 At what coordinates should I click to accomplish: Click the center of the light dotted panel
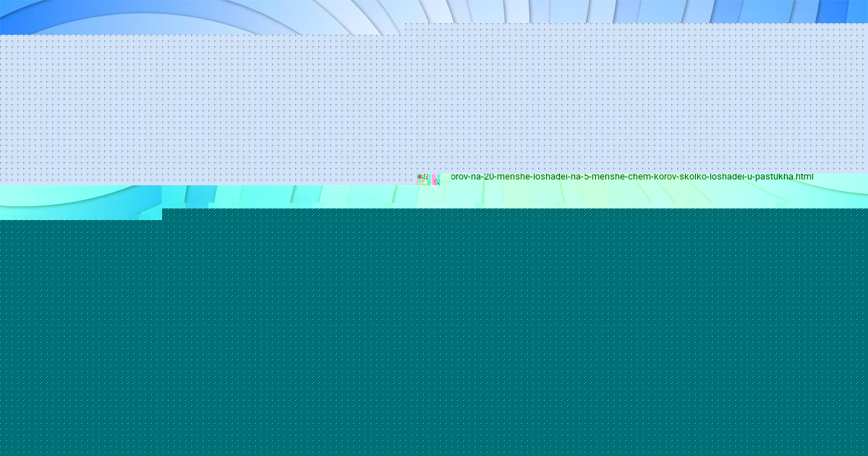[x=434, y=105]
